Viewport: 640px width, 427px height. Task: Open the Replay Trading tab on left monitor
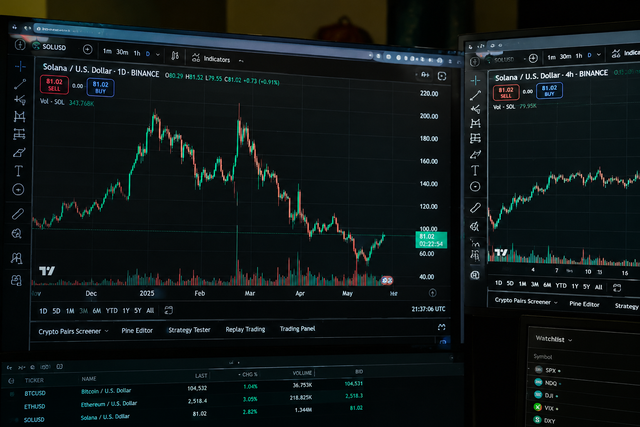tap(245, 329)
